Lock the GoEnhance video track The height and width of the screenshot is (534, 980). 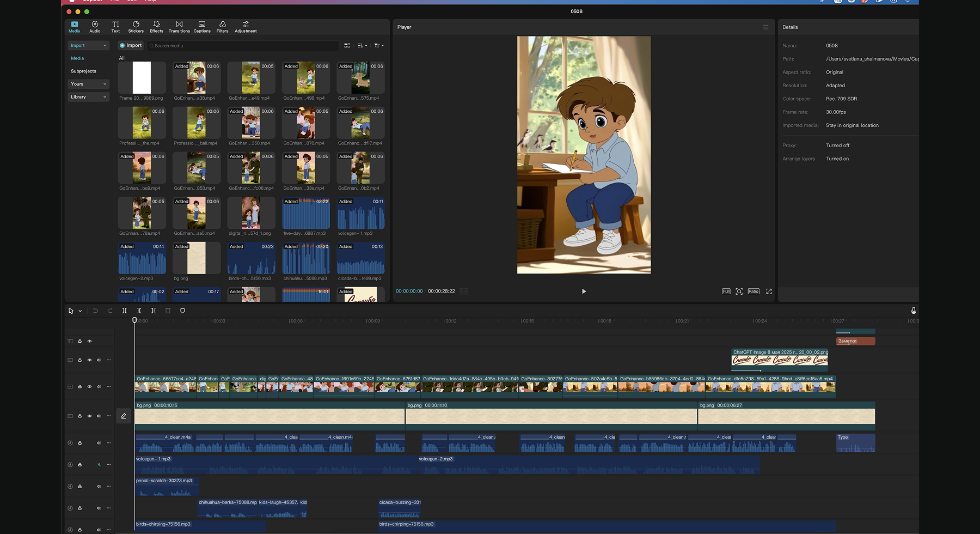coord(79,386)
